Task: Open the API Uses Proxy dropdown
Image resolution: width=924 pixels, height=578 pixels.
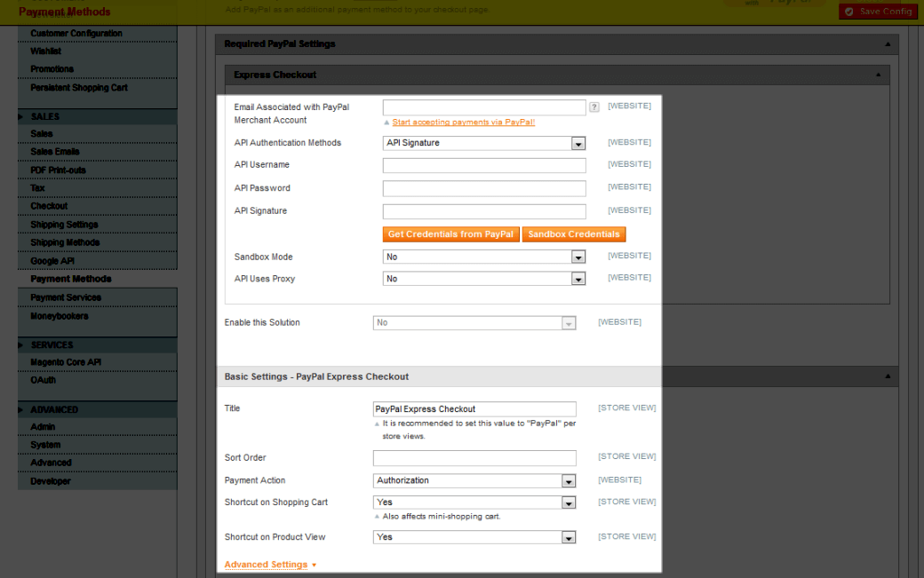Action: coord(484,279)
